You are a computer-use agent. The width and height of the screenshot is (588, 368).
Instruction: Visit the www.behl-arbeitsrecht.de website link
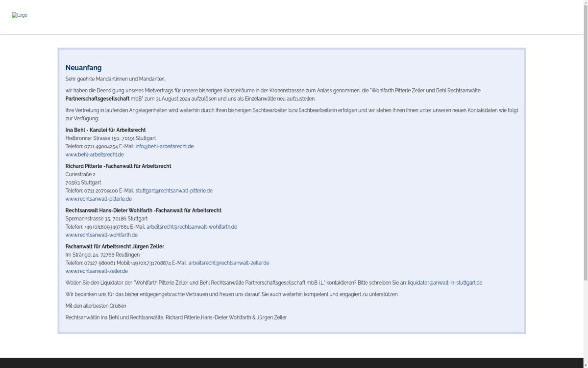95,155
